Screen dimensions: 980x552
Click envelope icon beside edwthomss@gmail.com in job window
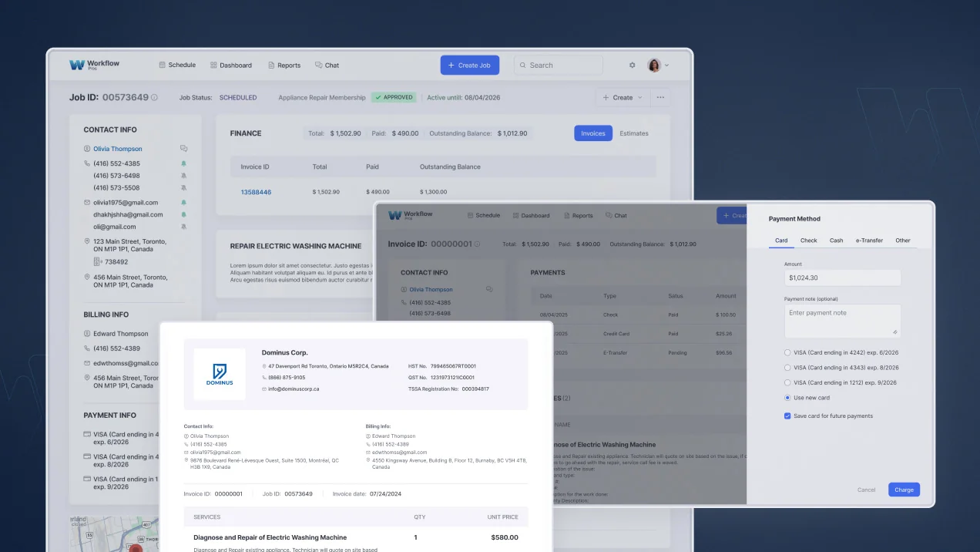click(x=87, y=363)
